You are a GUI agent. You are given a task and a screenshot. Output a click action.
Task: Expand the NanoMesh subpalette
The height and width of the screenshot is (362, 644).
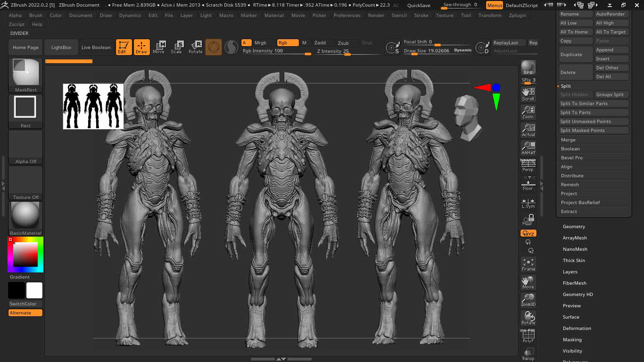pos(575,249)
